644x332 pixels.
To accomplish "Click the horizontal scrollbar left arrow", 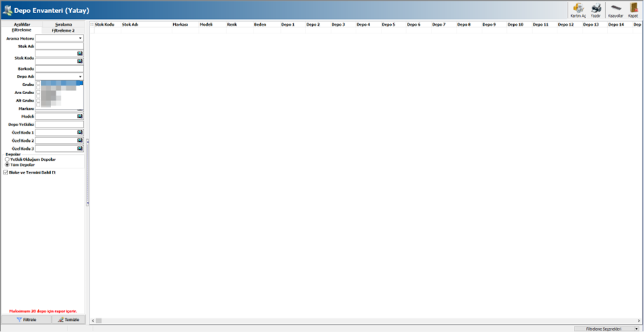I will (93, 320).
